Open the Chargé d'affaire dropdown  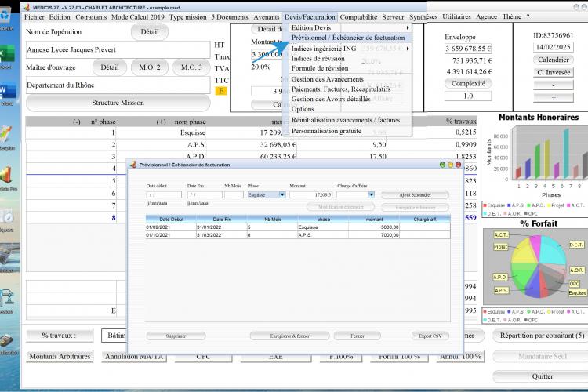click(x=371, y=194)
